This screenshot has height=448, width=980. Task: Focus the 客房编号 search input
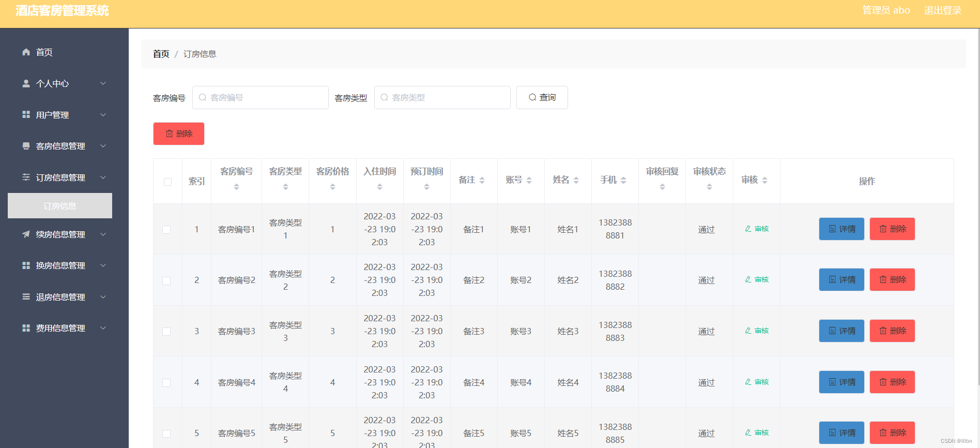coord(261,97)
